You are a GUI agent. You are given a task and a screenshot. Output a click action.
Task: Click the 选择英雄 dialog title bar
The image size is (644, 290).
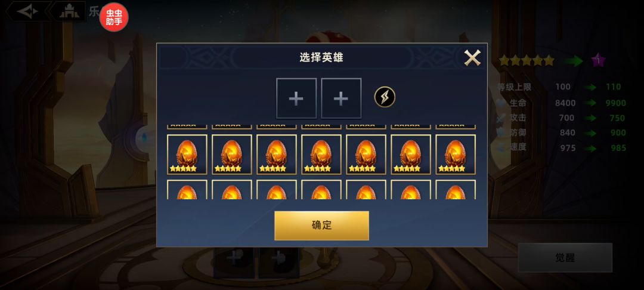(321, 57)
